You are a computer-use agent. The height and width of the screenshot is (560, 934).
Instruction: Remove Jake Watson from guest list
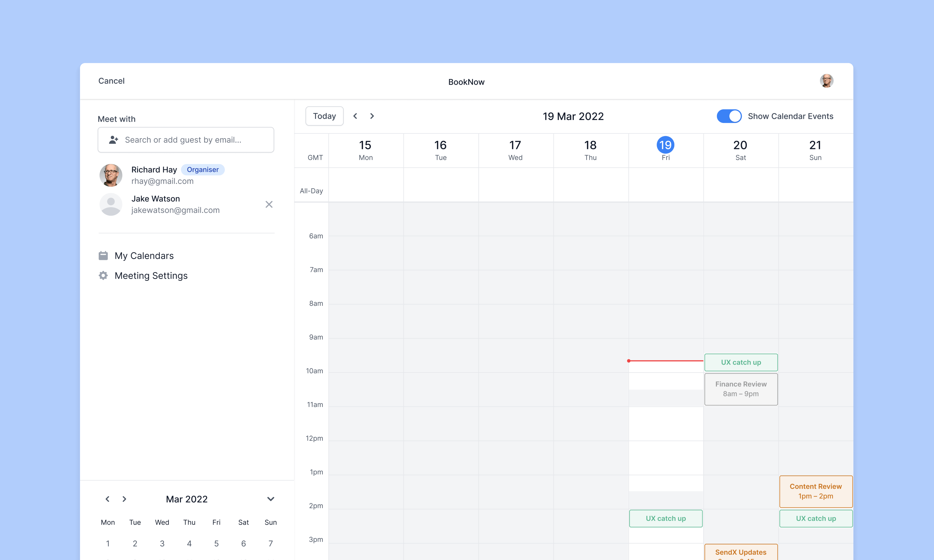point(269,204)
